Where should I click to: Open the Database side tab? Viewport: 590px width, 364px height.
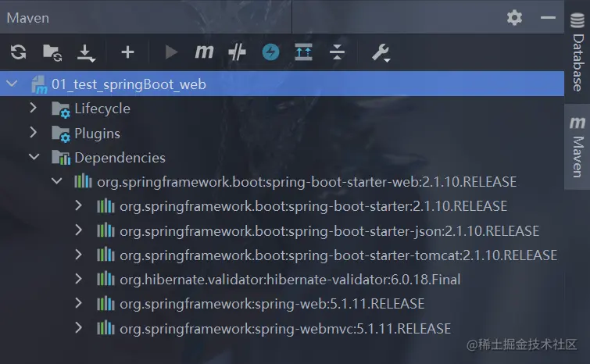577,52
